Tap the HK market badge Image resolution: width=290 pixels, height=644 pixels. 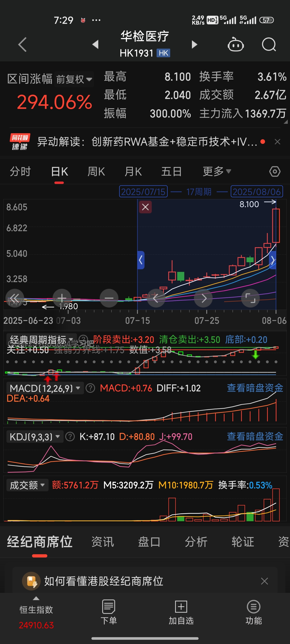click(x=163, y=53)
